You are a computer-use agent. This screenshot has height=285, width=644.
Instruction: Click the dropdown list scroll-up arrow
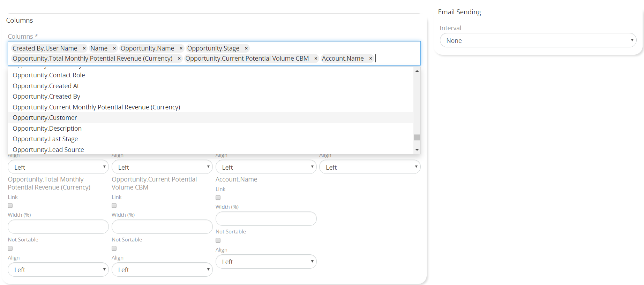click(x=417, y=71)
